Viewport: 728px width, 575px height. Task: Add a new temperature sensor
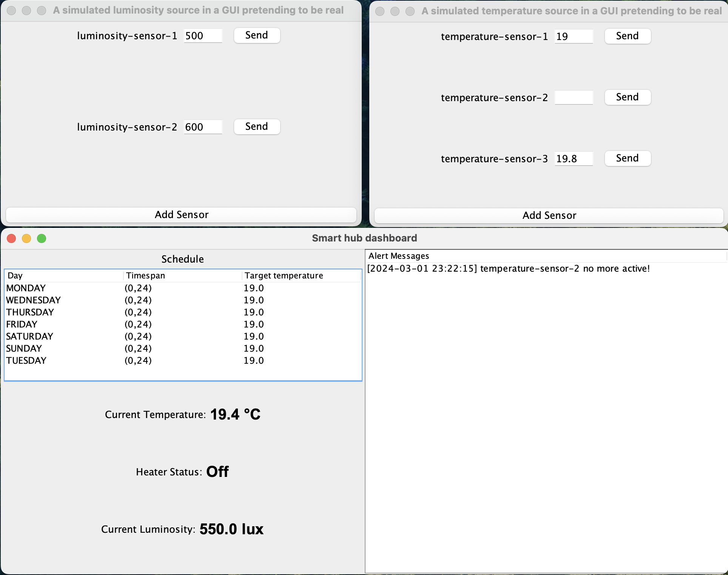548,214
